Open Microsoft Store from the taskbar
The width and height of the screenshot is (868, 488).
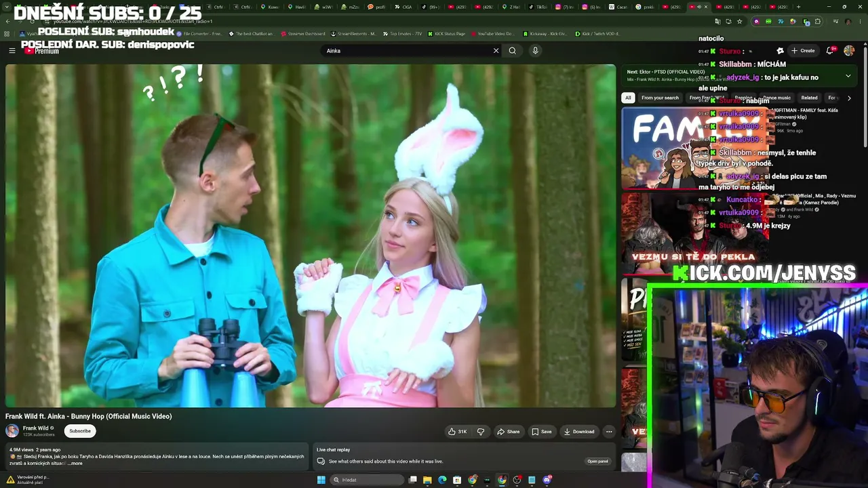(457, 480)
